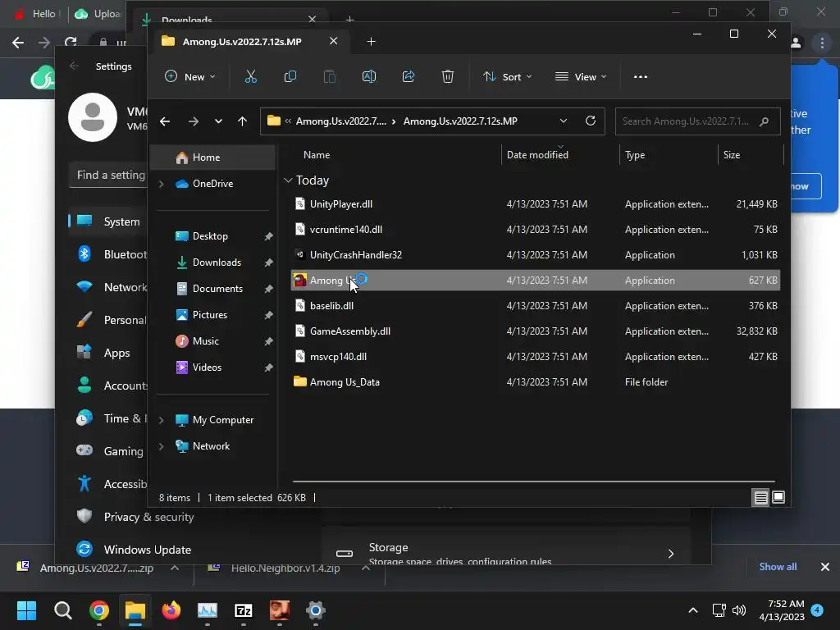The height and width of the screenshot is (630, 840).
Task: Open Windows Start menu
Action: [26, 610]
